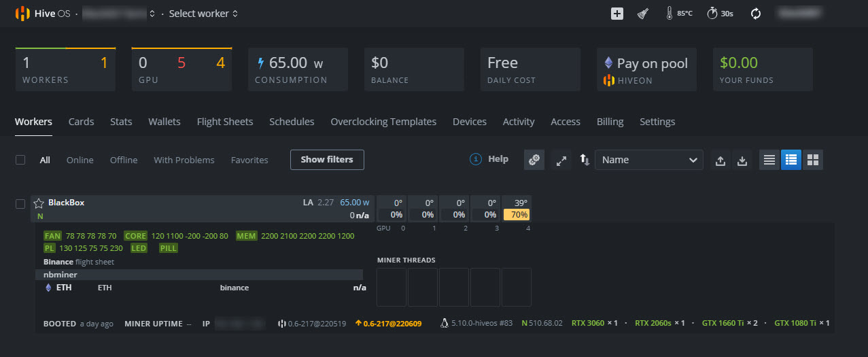Filter workers by Favorites

pos(249,160)
